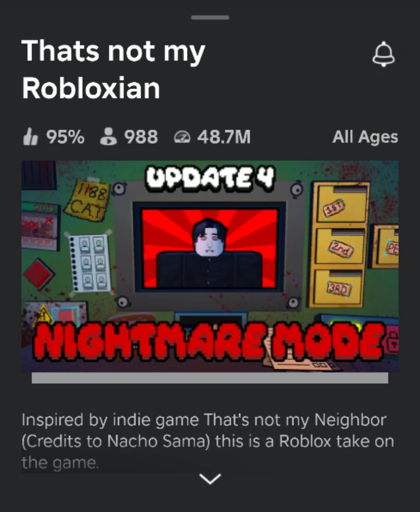Click the gray bar beneath the thumbnail
The image size is (420, 512).
(210, 378)
